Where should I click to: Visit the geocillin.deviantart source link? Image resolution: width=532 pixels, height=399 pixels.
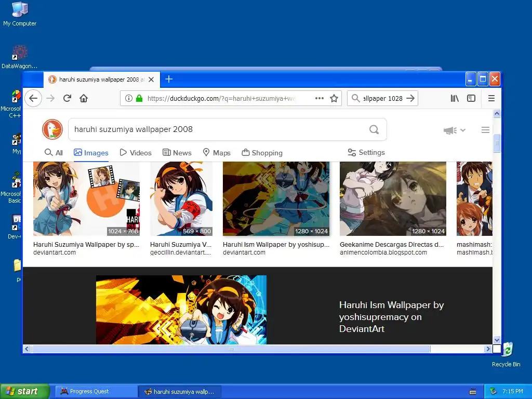click(180, 252)
